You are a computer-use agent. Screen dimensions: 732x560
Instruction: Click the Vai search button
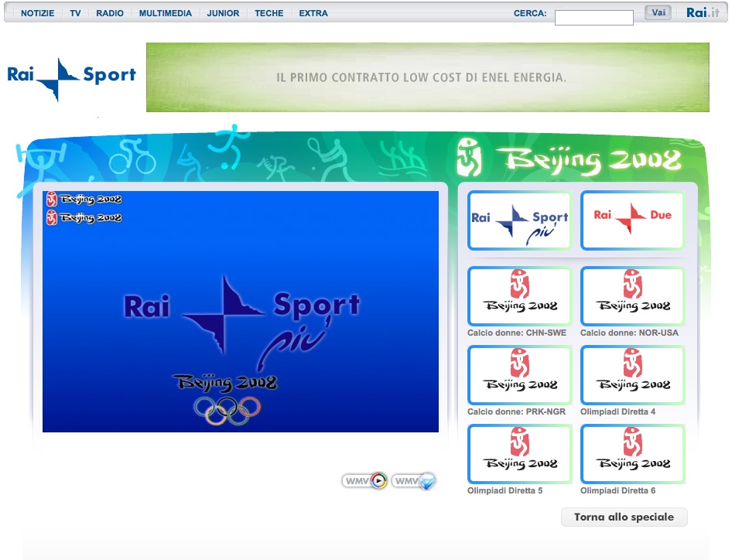click(658, 12)
